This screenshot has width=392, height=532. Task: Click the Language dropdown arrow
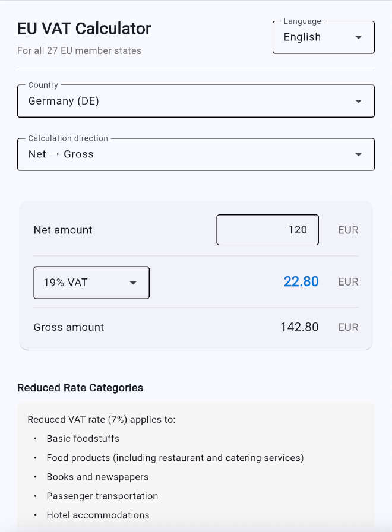tap(359, 37)
